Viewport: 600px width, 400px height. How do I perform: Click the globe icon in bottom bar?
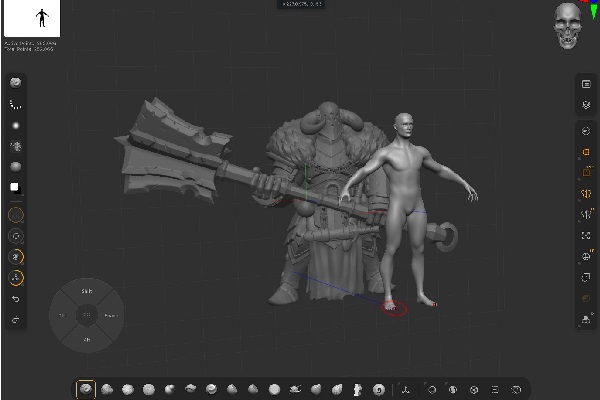[452, 389]
